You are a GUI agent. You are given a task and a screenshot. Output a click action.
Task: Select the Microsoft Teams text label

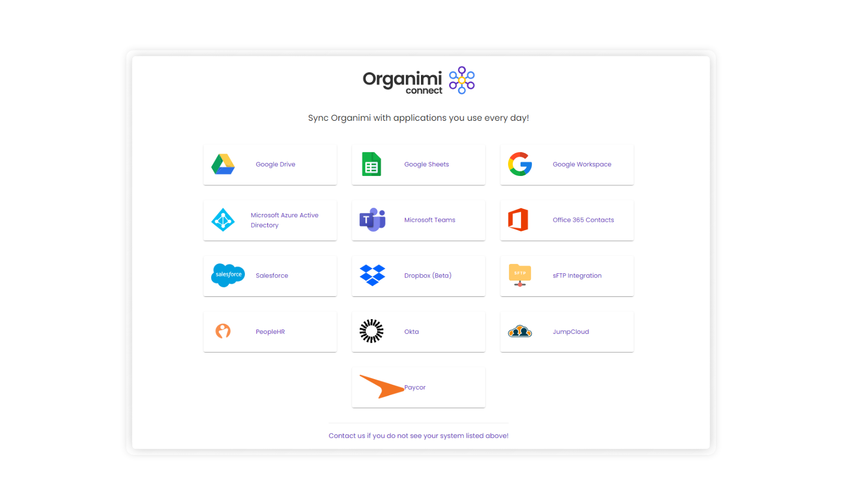point(430,220)
